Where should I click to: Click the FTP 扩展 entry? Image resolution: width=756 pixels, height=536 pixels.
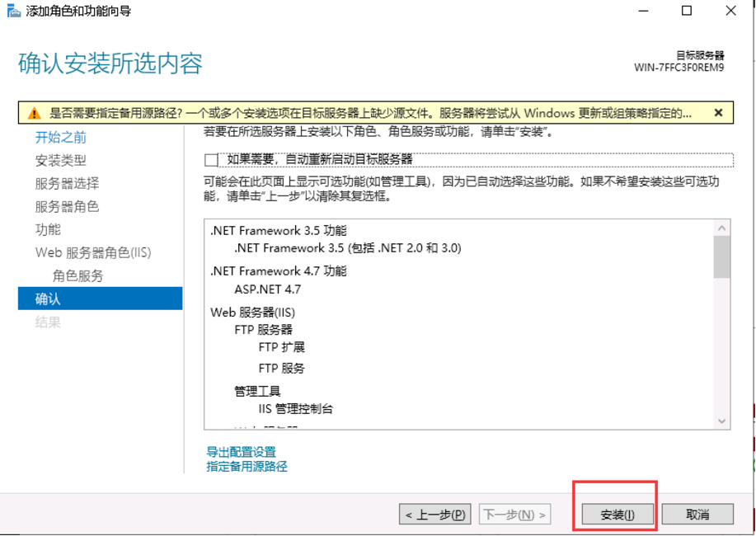[x=282, y=347]
